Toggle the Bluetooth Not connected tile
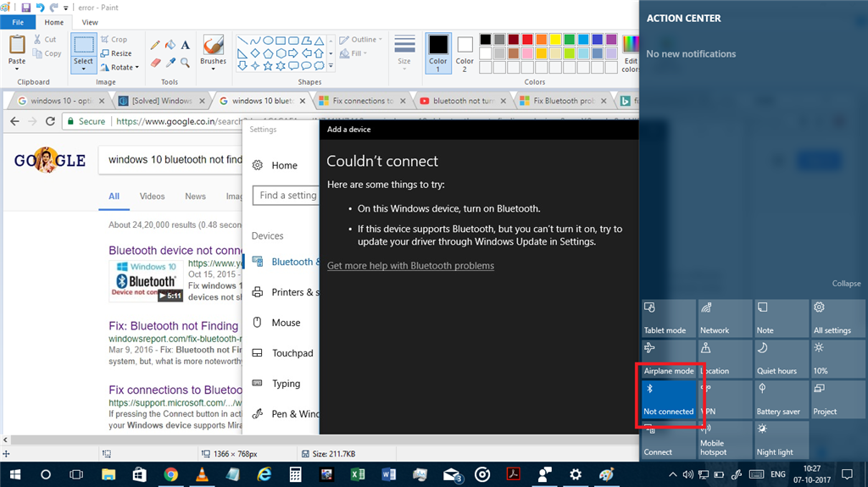868x487 pixels. tap(669, 399)
